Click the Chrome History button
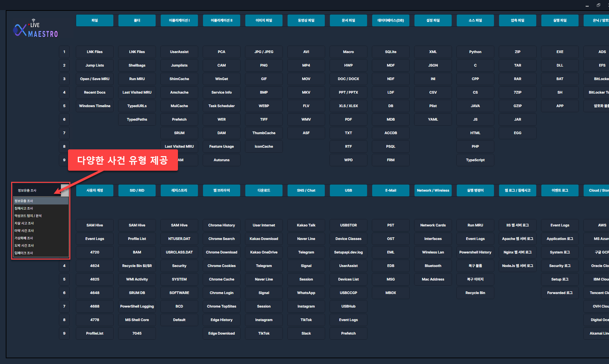 coord(222,225)
